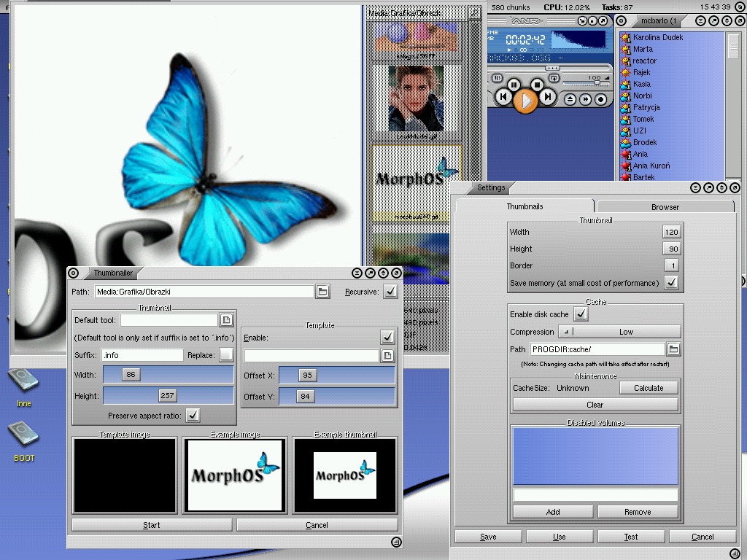Select the woman portrait thumbnail in browser

(417, 98)
